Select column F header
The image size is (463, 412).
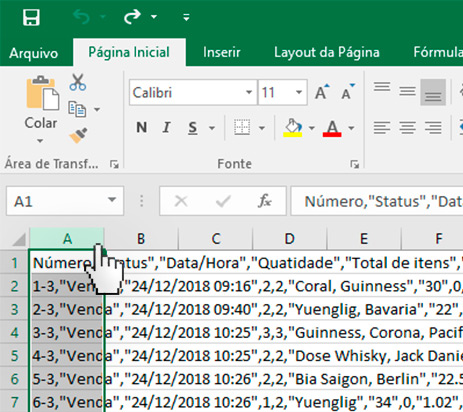(x=432, y=239)
